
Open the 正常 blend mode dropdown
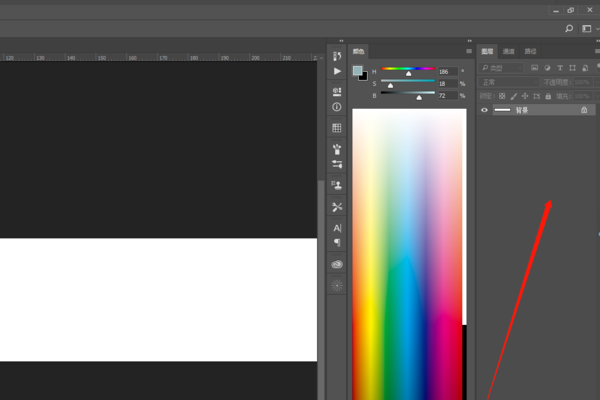tap(509, 82)
